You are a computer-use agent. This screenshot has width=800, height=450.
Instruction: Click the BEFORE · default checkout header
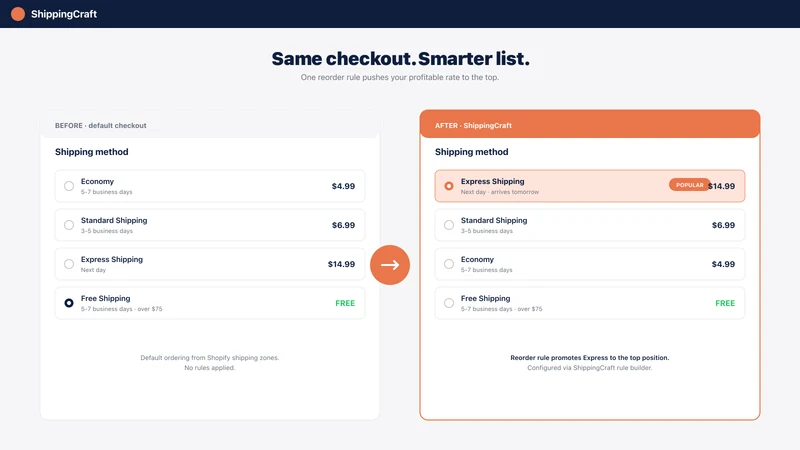click(x=210, y=124)
